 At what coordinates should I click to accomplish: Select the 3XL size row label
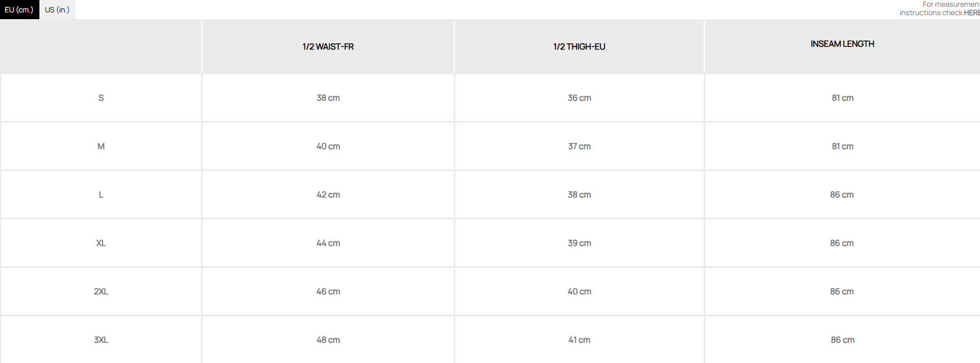[101, 340]
